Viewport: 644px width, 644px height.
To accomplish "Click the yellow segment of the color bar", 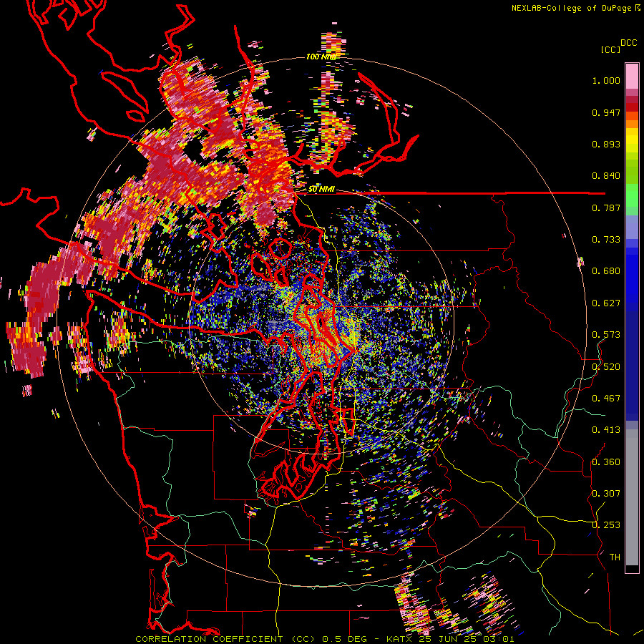I will tap(632, 140).
